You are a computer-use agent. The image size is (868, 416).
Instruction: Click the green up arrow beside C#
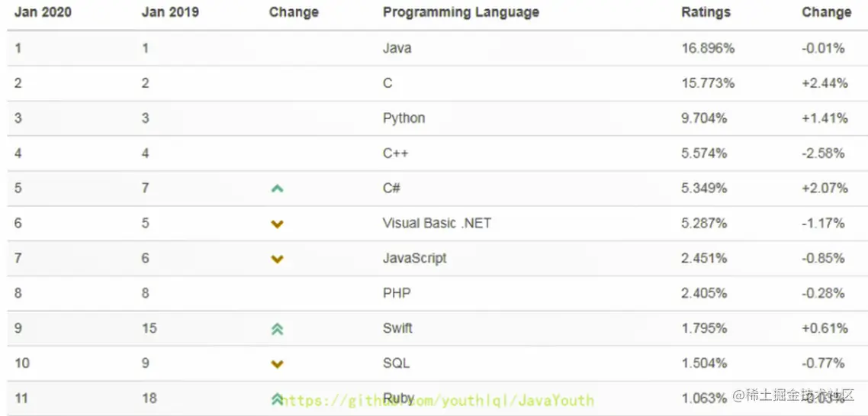pyautogui.click(x=277, y=189)
